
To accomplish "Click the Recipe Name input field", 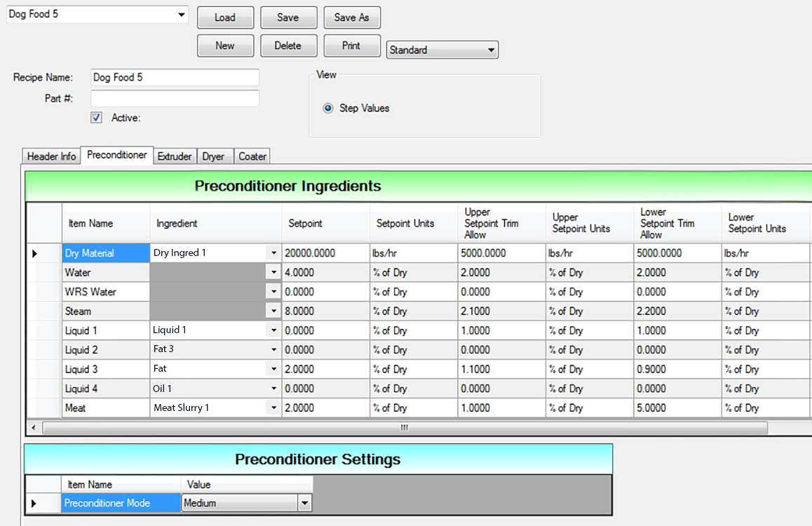I will coord(175,78).
